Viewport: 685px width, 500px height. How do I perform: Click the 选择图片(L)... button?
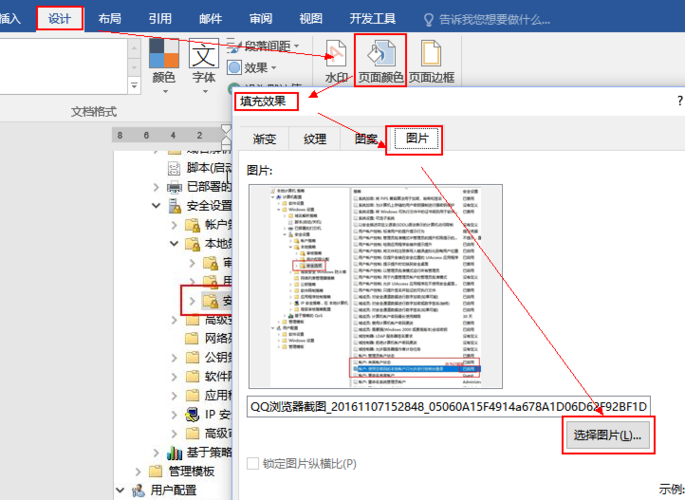click(607, 435)
